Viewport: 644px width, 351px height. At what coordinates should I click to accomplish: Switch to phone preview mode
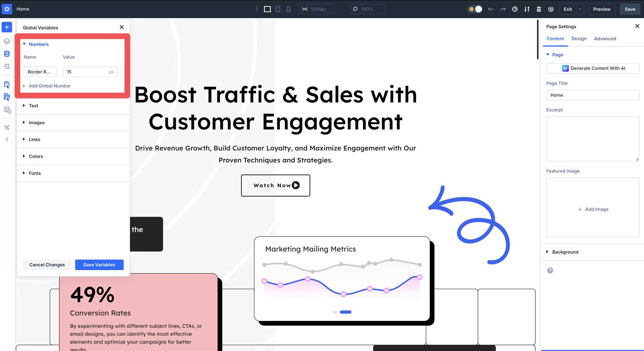(288, 9)
